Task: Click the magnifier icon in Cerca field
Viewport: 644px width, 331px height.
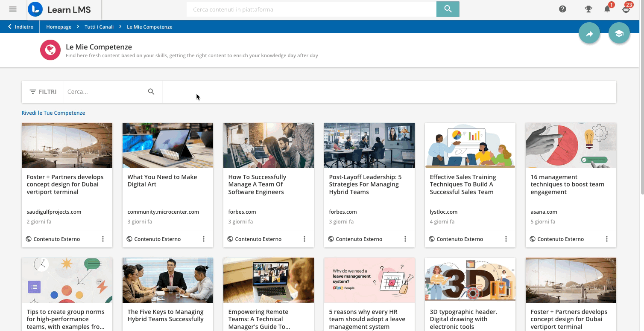Action: [151, 92]
